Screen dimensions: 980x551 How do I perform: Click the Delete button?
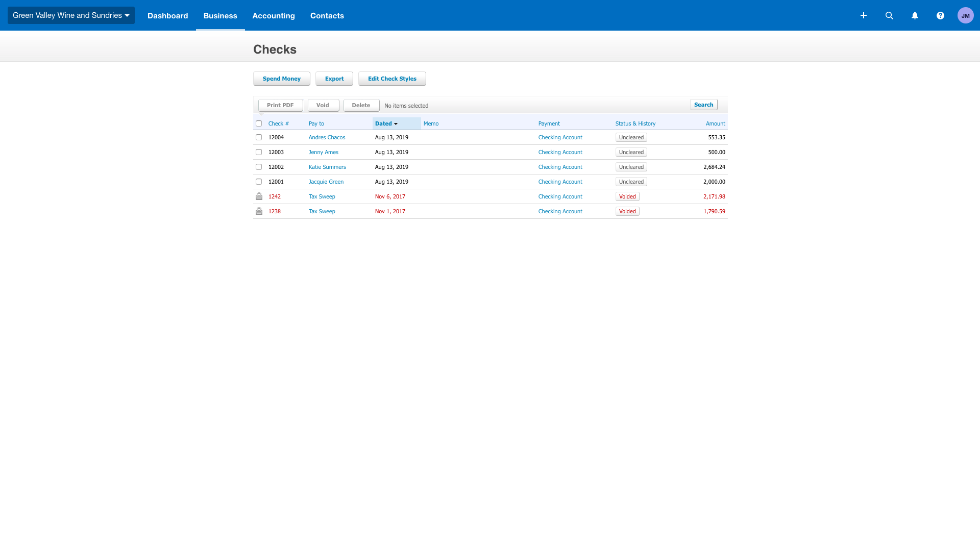point(361,105)
